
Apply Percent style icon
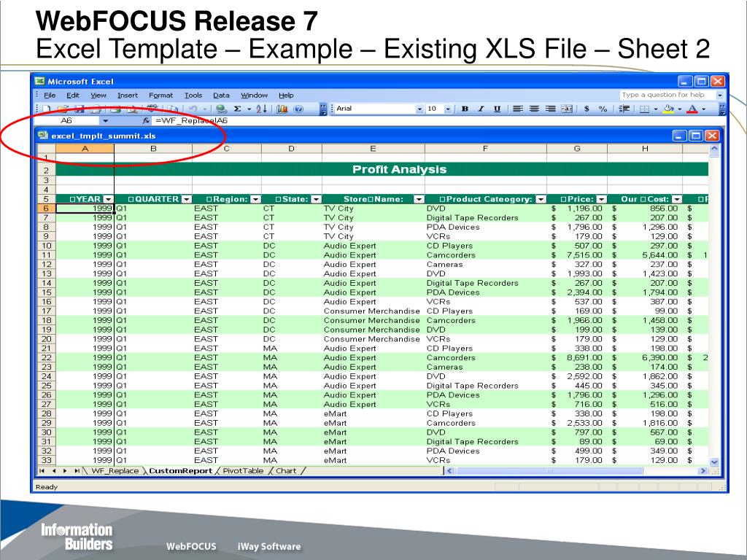pyautogui.click(x=603, y=109)
